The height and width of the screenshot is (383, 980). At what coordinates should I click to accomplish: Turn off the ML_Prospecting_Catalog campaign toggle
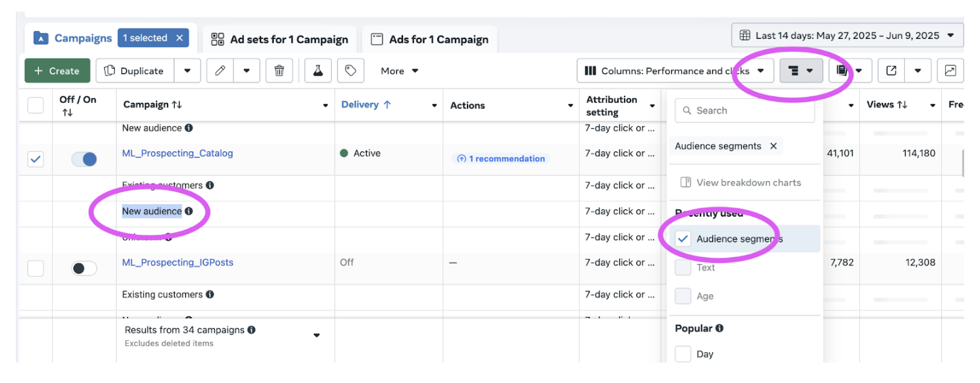coord(84,159)
